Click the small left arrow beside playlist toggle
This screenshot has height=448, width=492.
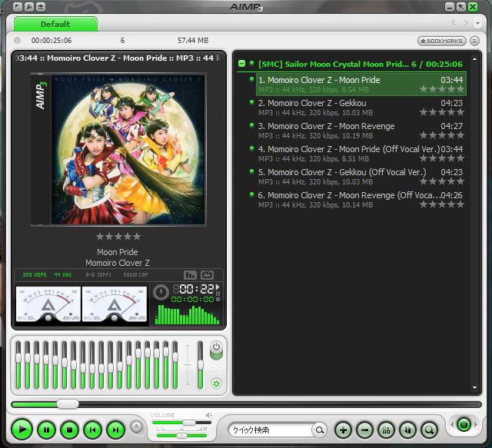coord(452,424)
